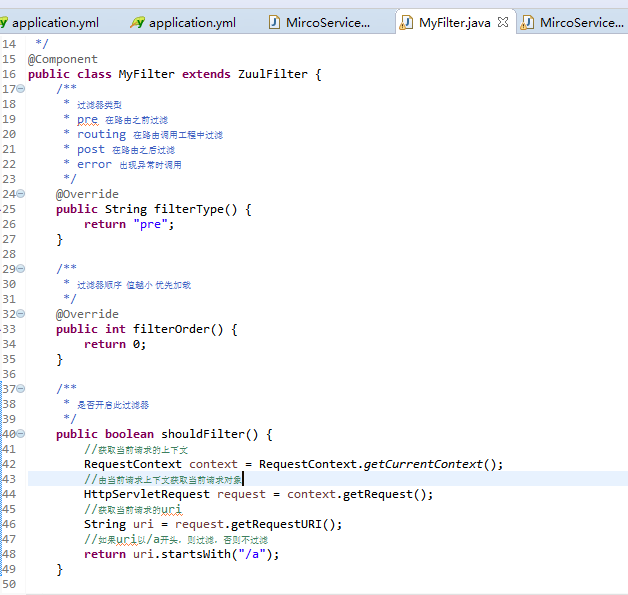Image resolution: width=628 pixels, height=595 pixels.
Task: Click startsWith("/a") on line 48
Action: [217, 555]
